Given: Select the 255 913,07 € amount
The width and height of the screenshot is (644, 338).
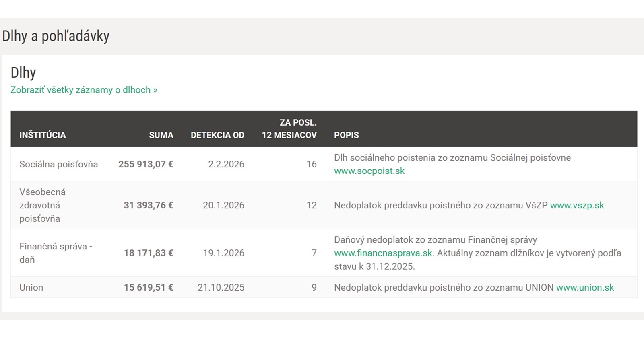Looking at the screenshot, I should click(x=146, y=164).
